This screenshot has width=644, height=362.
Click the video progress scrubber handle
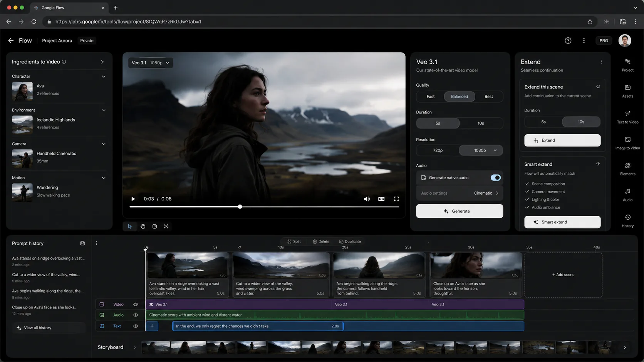tap(240, 207)
